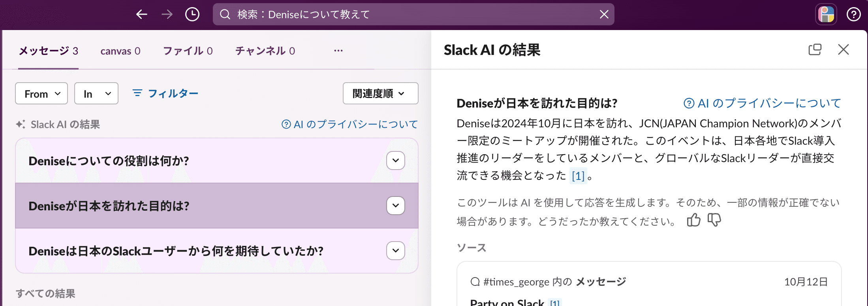Open Slack AI result in new window
This screenshot has height=306, width=868.
815,50
